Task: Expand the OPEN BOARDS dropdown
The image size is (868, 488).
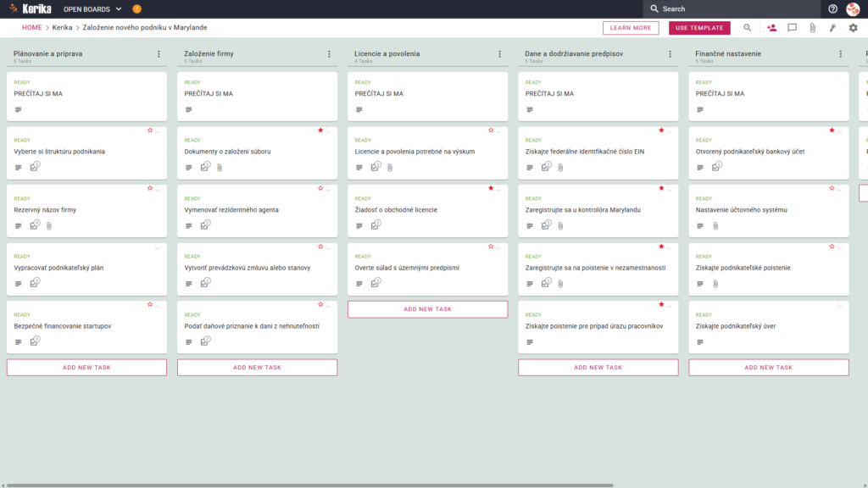Action: click(92, 8)
